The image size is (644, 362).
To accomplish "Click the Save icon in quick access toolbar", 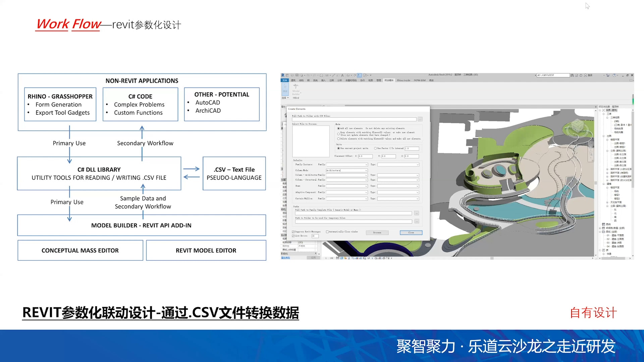I will pyautogui.click(x=297, y=75).
